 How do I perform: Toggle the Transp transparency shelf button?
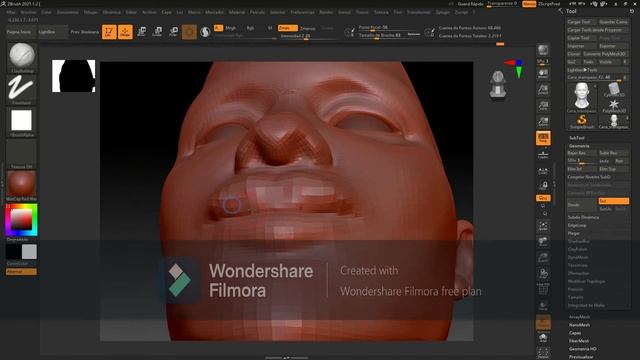tap(543, 306)
